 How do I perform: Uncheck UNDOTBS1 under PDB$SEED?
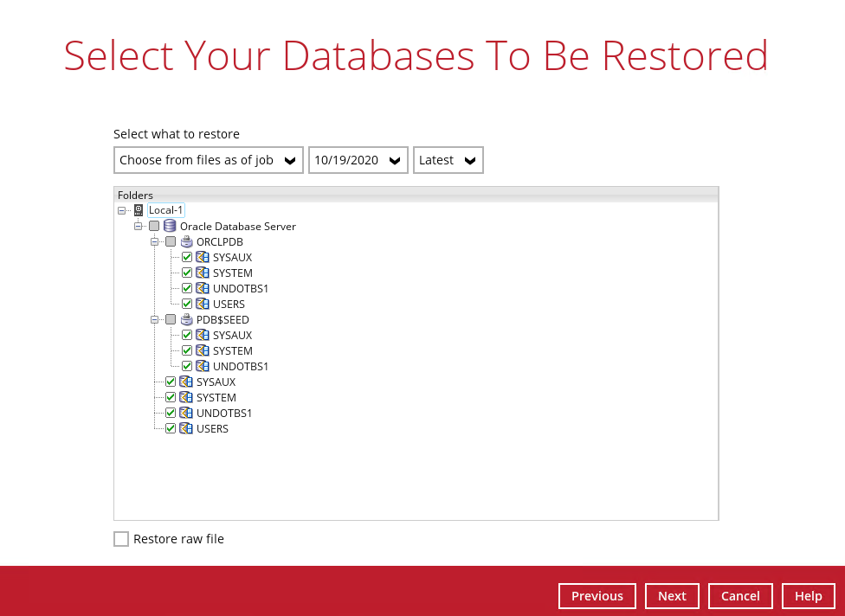click(187, 366)
